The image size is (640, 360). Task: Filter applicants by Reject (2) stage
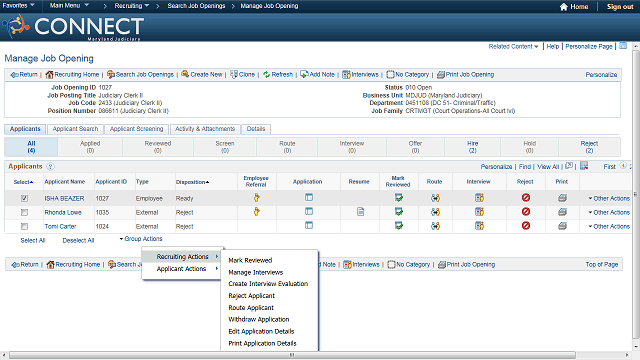[589, 147]
